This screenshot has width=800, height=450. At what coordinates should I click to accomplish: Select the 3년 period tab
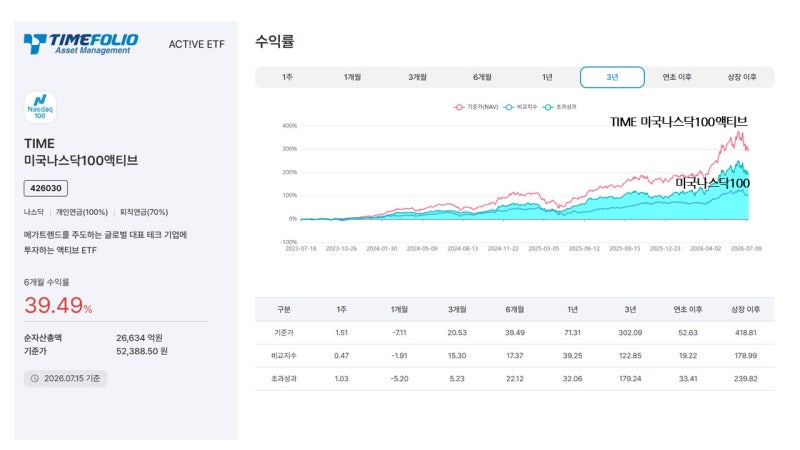(x=612, y=77)
